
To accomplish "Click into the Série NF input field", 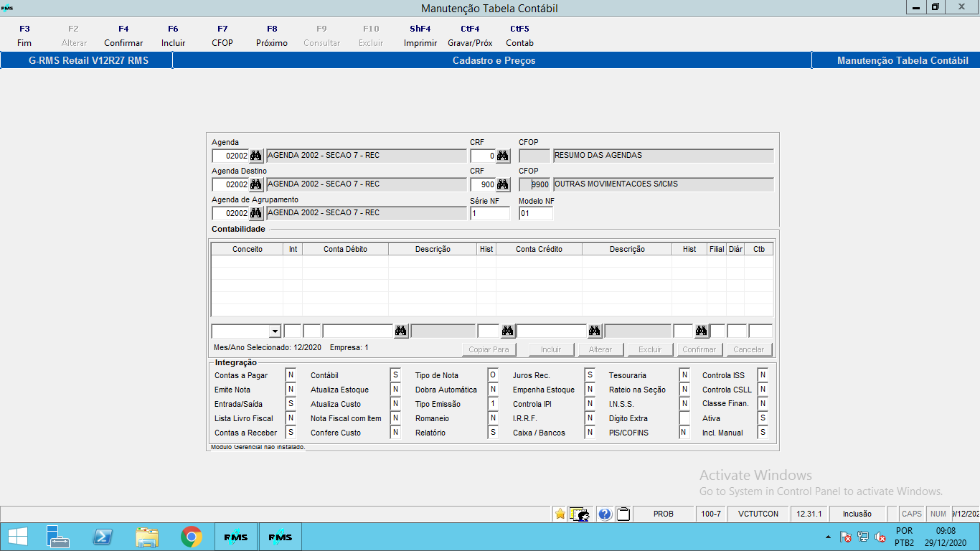I will tap(490, 213).
